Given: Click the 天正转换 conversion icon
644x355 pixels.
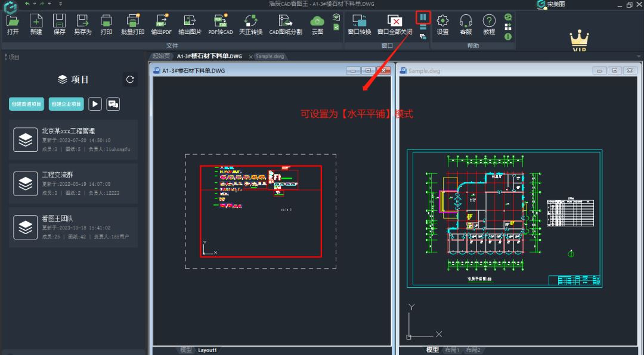Looking at the screenshot, I should (250, 24).
